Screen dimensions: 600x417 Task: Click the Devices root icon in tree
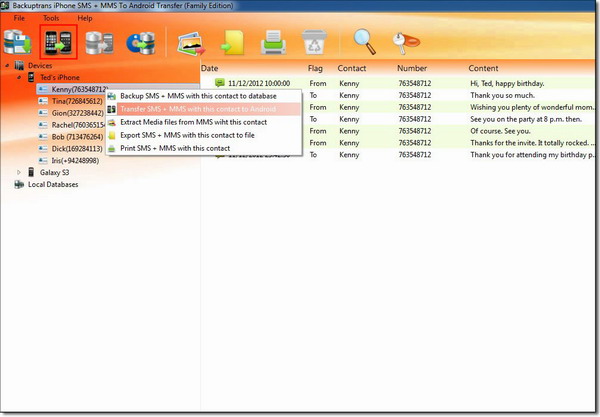click(19, 65)
